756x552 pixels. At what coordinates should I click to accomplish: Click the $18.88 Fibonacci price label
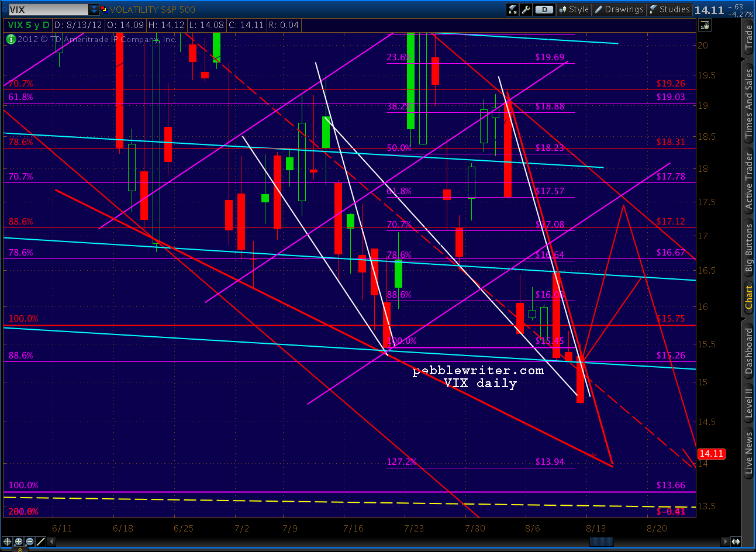click(550, 106)
